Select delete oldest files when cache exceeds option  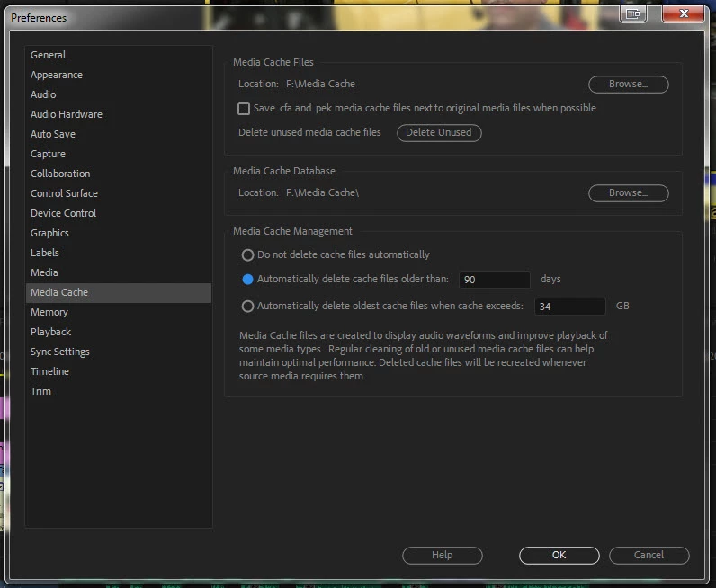[x=247, y=306]
